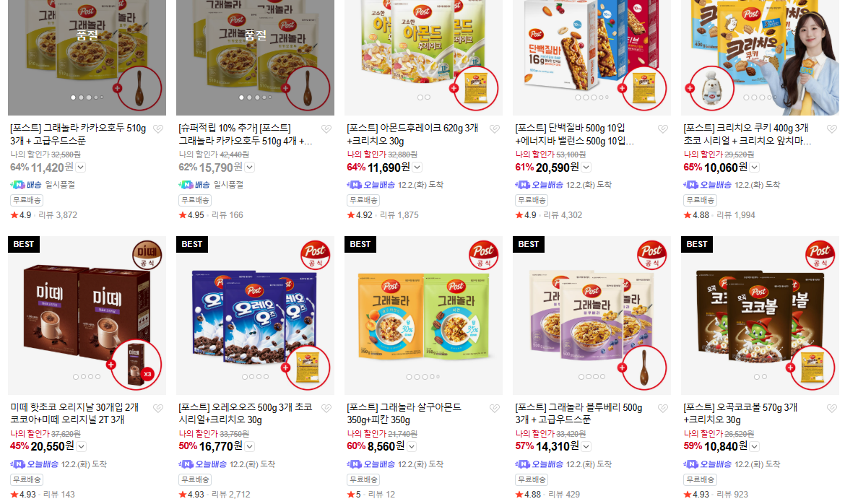Click the bonus spoon gift circle on the 그래놀라 블루베리 item
Image resolution: width=858 pixels, height=504 pixels.
coord(644,368)
